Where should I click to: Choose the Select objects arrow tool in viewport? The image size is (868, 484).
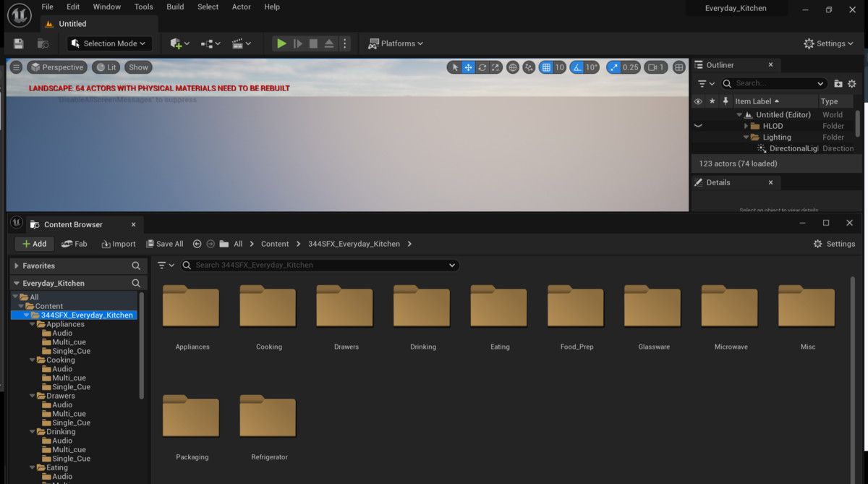[x=455, y=67]
